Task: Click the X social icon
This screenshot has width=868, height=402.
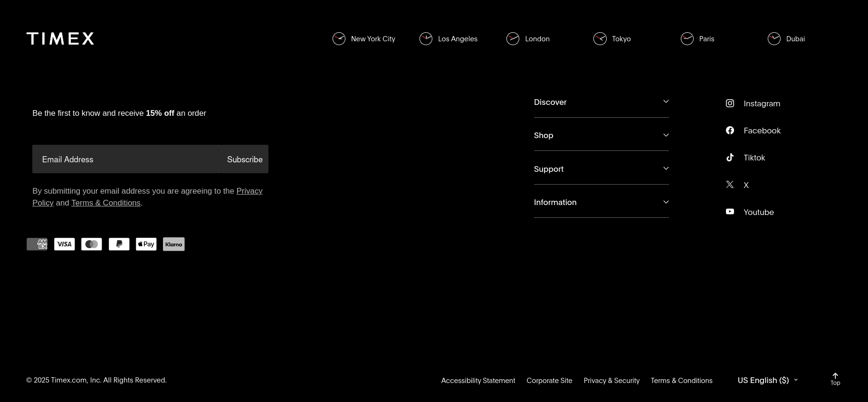Action: (x=730, y=185)
